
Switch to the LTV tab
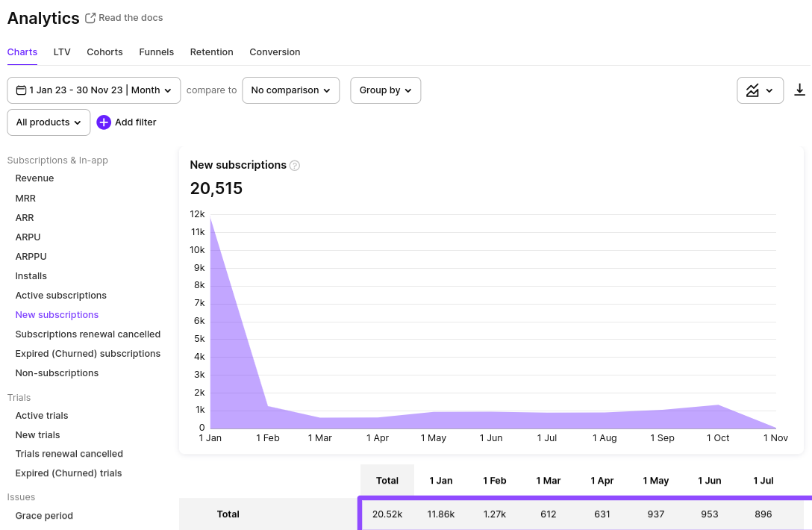(x=62, y=52)
